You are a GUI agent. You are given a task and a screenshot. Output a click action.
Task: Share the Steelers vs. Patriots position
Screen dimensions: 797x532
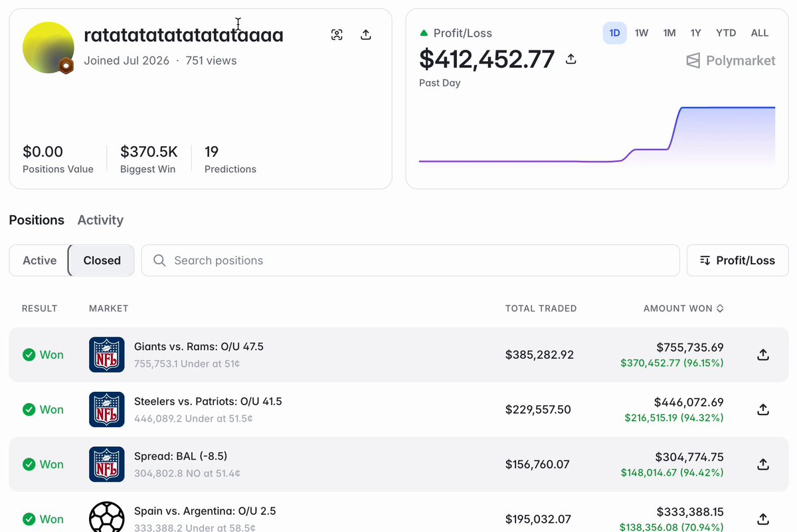click(x=763, y=409)
